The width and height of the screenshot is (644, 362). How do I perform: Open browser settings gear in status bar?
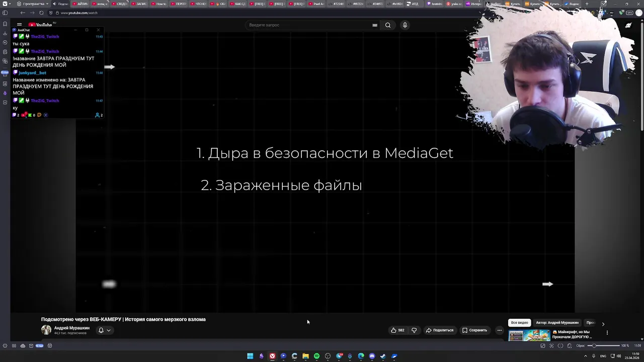point(5,346)
